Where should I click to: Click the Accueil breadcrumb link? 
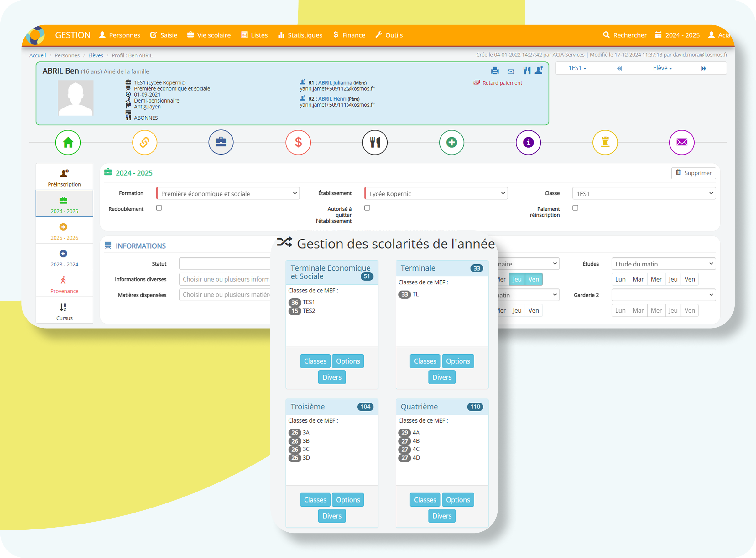[x=38, y=55]
